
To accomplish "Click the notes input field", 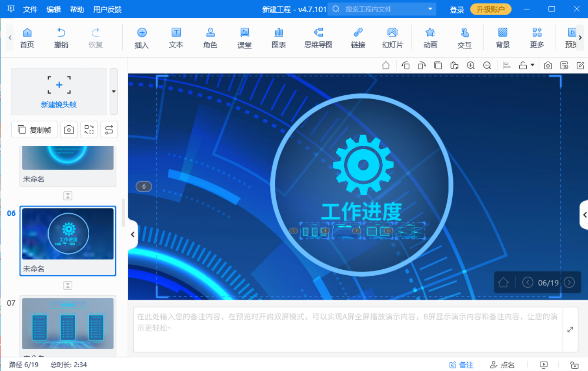I will [x=347, y=330].
